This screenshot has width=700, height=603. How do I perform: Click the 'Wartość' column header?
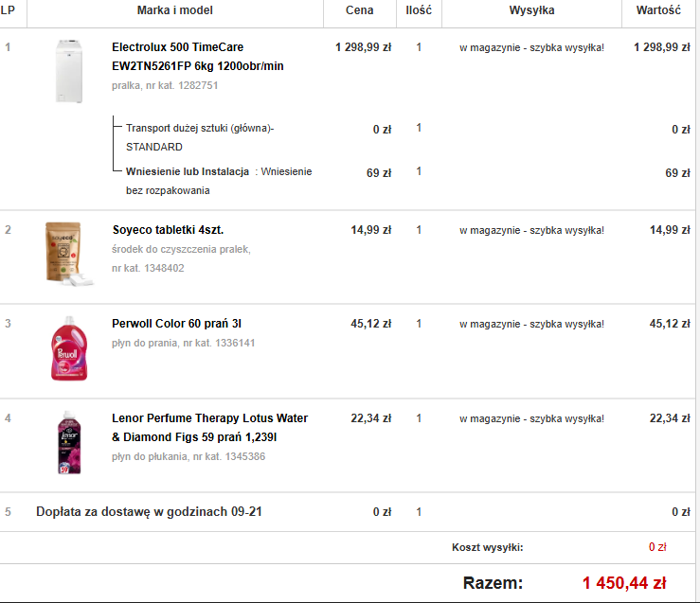tap(659, 10)
